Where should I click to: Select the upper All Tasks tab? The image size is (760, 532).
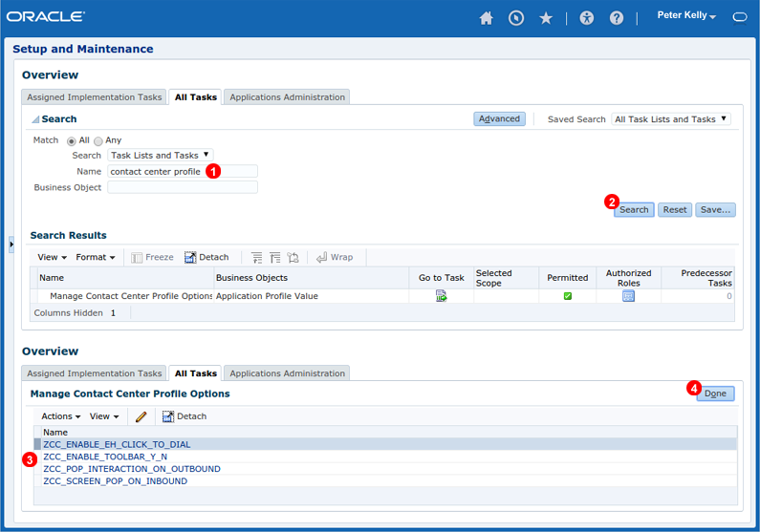coord(196,97)
